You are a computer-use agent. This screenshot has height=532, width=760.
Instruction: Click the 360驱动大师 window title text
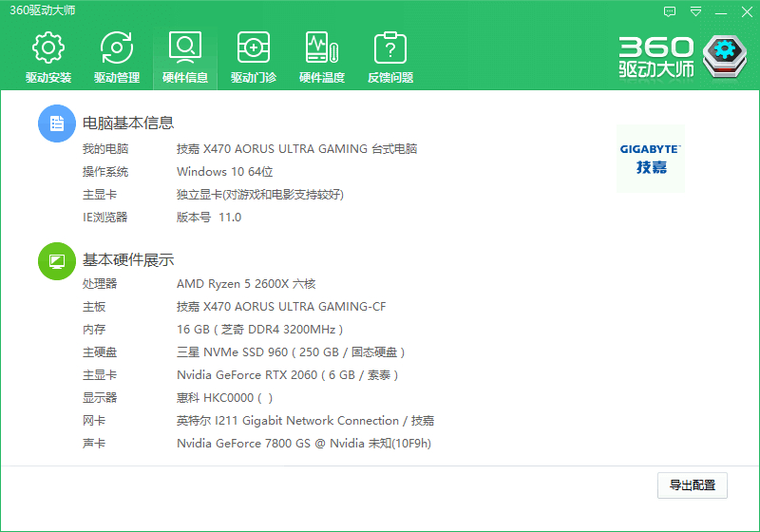coord(43,10)
